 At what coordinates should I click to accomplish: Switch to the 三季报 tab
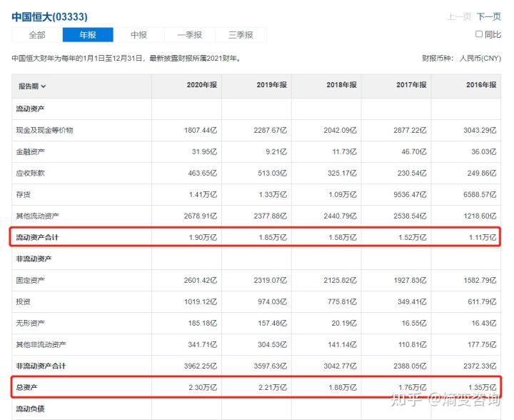pos(241,35)
